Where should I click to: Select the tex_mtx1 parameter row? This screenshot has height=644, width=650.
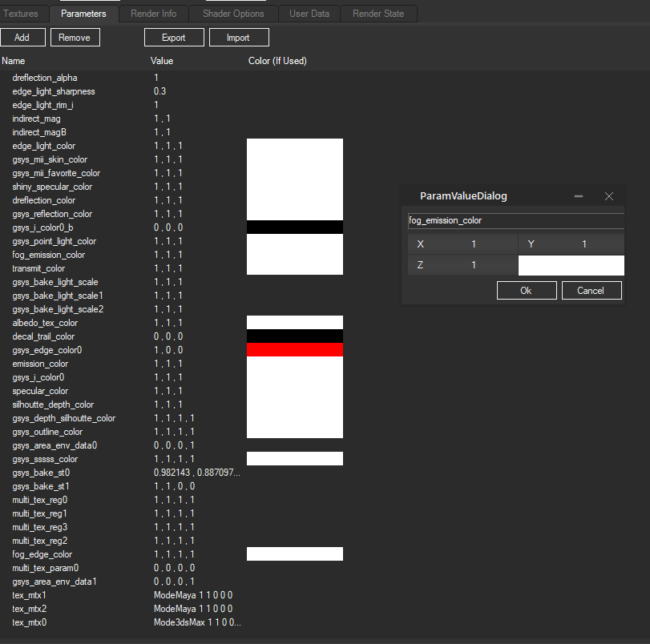(30, 595)
